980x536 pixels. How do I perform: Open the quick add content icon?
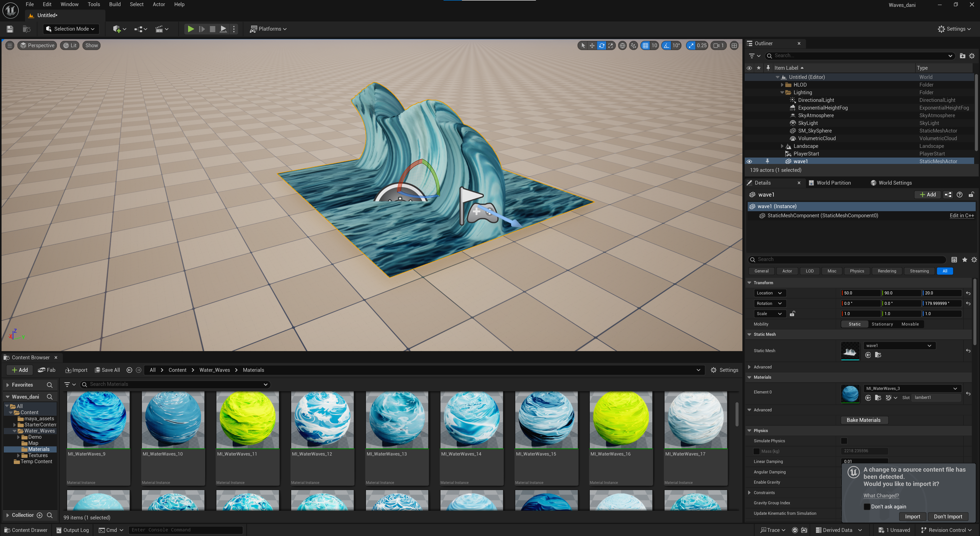coord(117,29)
